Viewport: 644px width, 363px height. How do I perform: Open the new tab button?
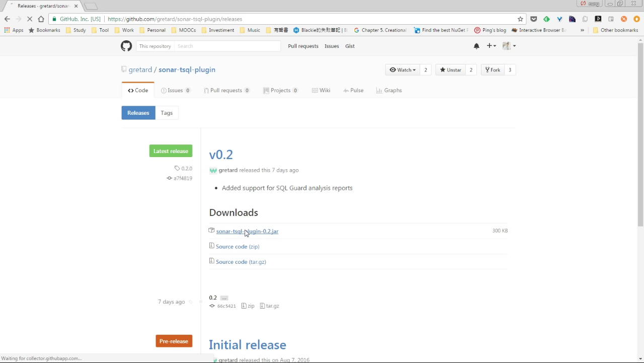pos(91,6)
